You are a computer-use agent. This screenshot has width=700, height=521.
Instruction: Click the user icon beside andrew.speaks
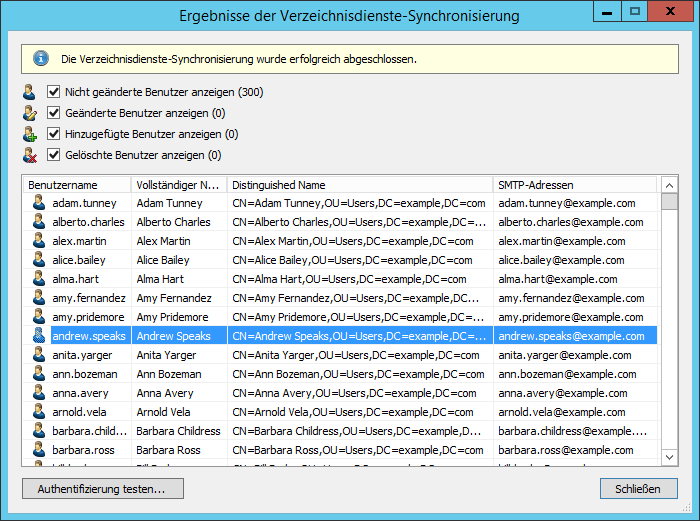pyautogui.click(x=38, y=336)
